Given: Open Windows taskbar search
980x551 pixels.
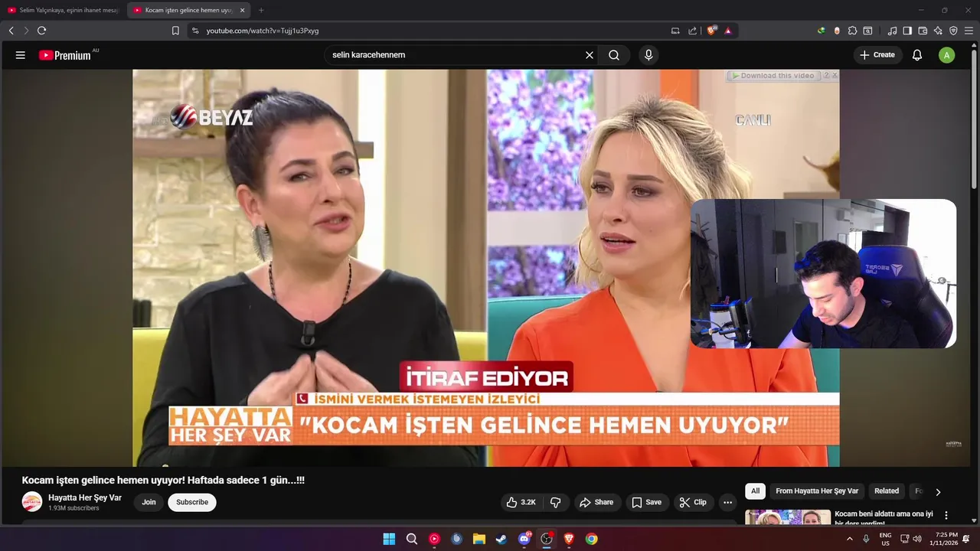Looking at the screenshot, I should pyautogui.click(x=412, y=539).
